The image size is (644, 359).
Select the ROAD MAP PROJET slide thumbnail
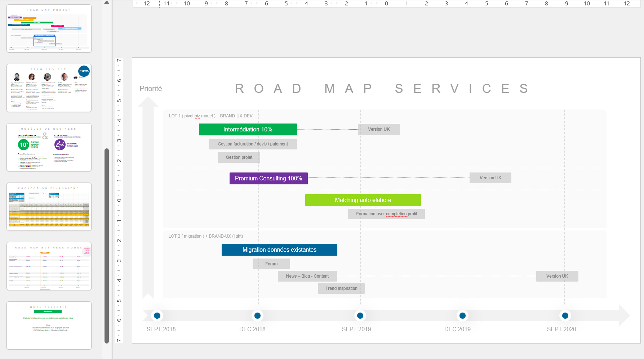coord(49,28)
